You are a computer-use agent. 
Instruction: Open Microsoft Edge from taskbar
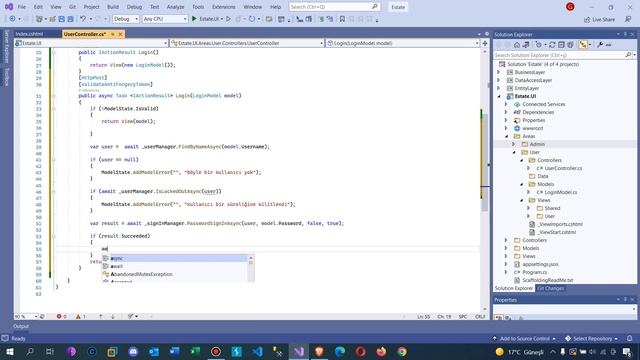click(340, 351)
